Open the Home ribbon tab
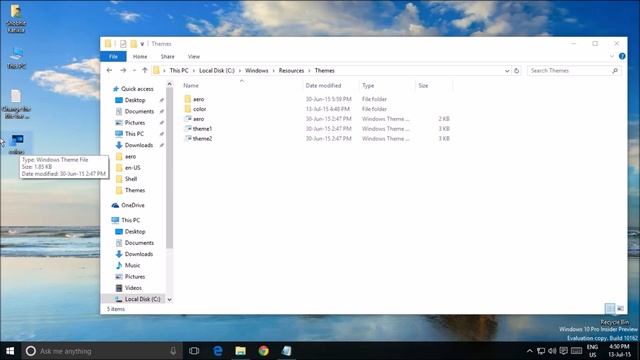This screenshot has height=360, width=640. (140, 56)
